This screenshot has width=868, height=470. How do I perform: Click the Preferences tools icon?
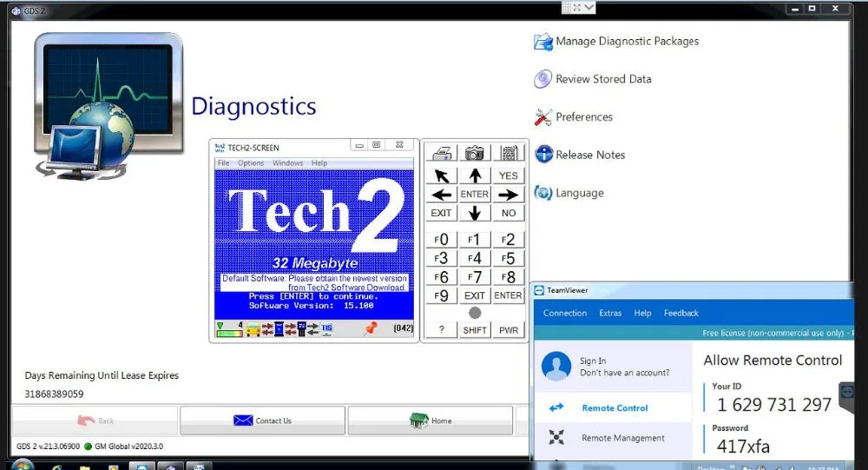pos(543,117)
